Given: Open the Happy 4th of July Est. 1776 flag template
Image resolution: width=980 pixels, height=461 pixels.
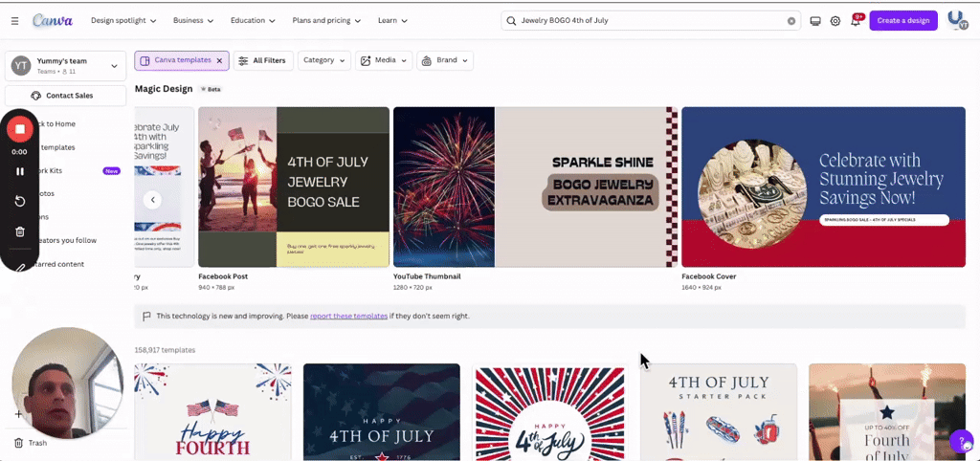Looking at the screenshot, I should tap(382, 412).
